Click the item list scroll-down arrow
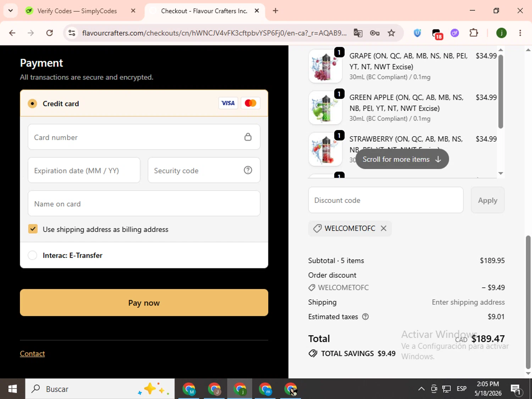Viewport: 532px width, 399px height. pyautogui.click(x=501, y=173)
